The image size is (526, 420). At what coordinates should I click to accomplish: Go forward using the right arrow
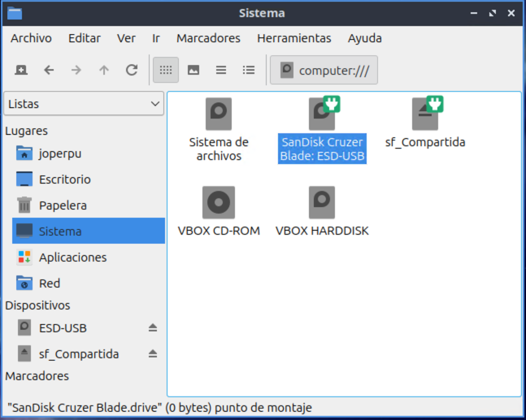[x=76, y=70]
